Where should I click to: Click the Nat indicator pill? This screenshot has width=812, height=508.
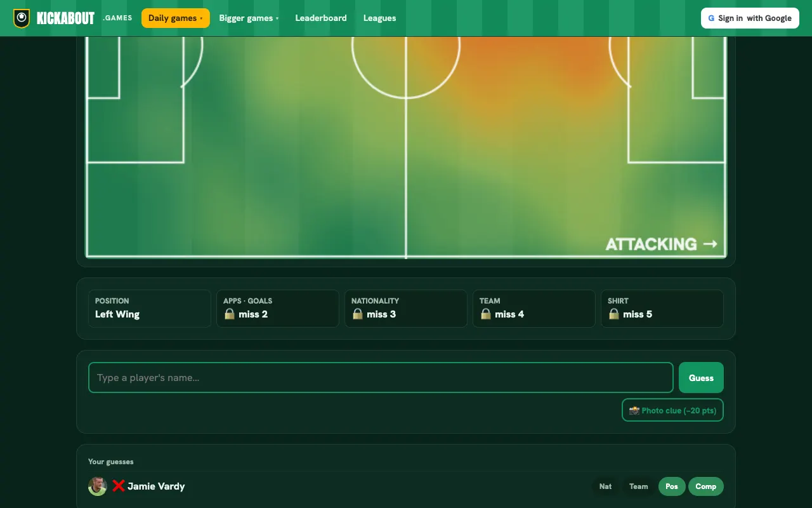(x=606, y=486)
